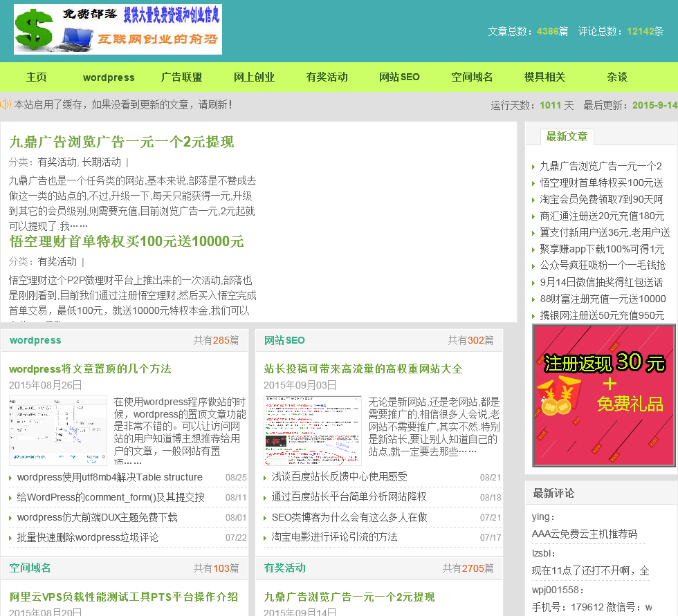Open article 悟空理财首单特权买100元送10000元
The image size is (678, 616).
[x=127, y=241]
